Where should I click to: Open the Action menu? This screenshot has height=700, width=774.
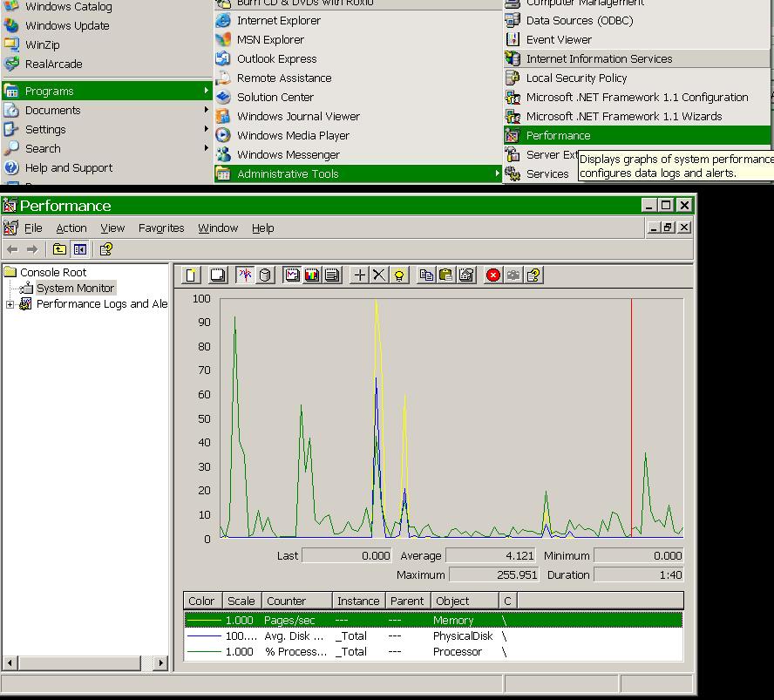[x=71, y=228]
